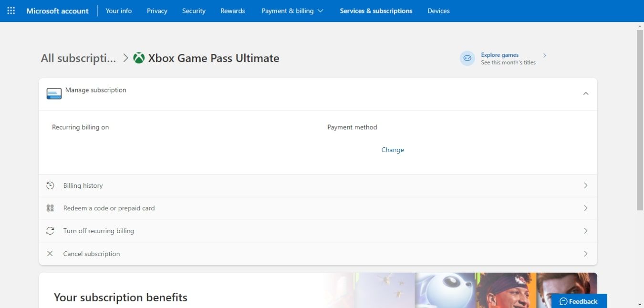Click the card icon beside Manage subscription
The image size is (644, 308).
pyautogui.click(x=54, y=94)
